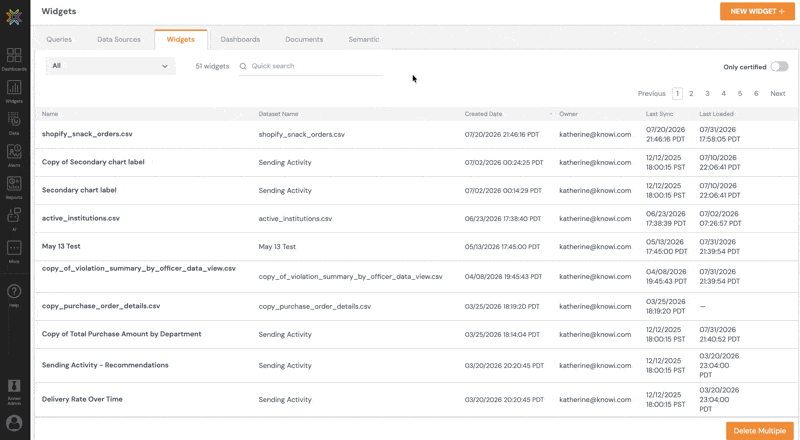
Task: Open Dashboards from the sidebar
Action: (14, 59)
